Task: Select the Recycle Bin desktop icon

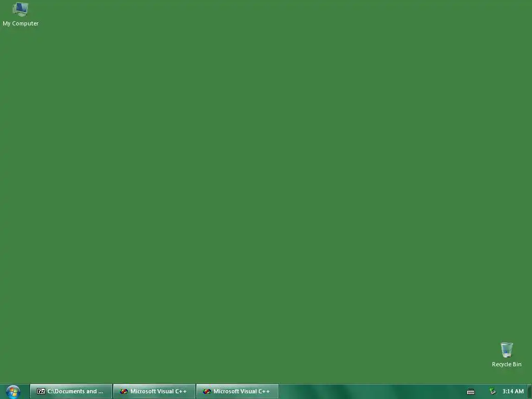Action: (507, 354)
